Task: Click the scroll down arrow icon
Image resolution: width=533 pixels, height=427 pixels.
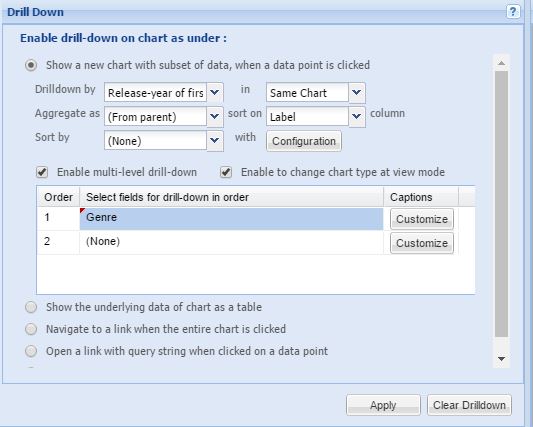Action: pyautogui.click(x=501, y=359)
